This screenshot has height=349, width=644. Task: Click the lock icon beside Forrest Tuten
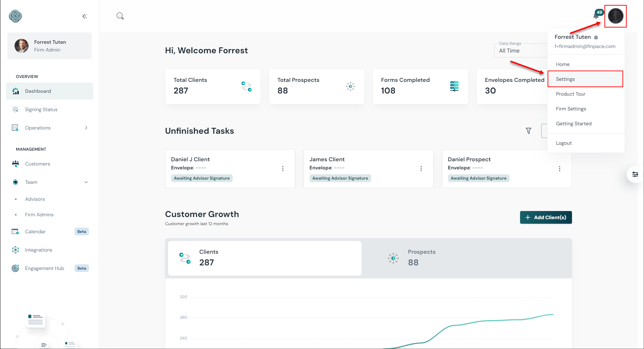pyautogui.click(x=596, y=37)
